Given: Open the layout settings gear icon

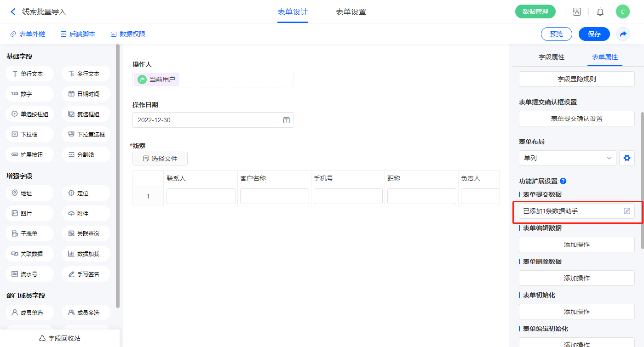Looking at the screenshot, I should point(627,158).
